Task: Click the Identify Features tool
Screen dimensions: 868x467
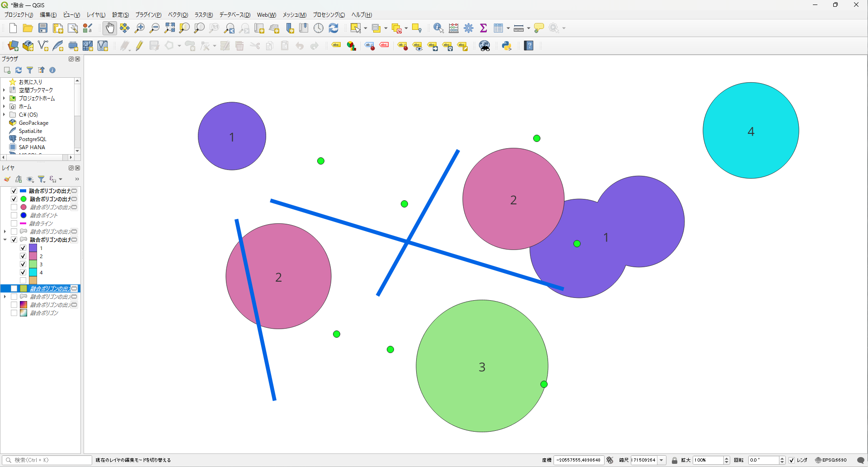Action: pos(438,28)
